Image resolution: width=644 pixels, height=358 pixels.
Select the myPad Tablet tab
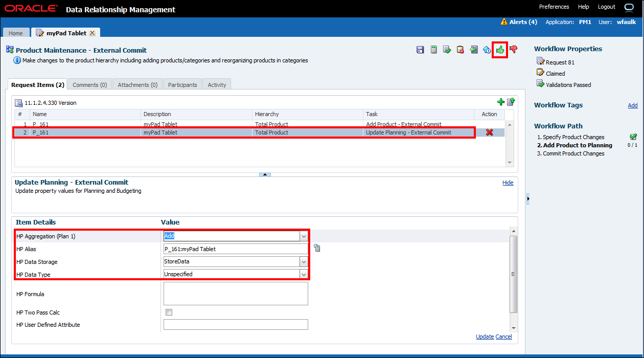pos(66,33)
